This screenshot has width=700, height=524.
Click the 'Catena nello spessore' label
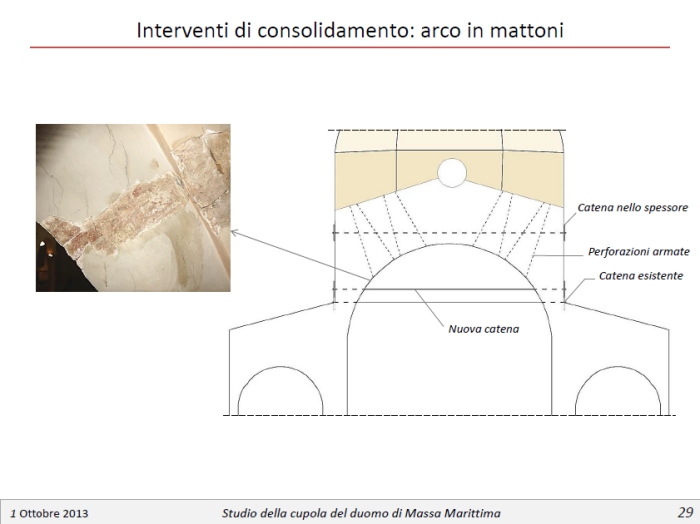click(632, 207)
